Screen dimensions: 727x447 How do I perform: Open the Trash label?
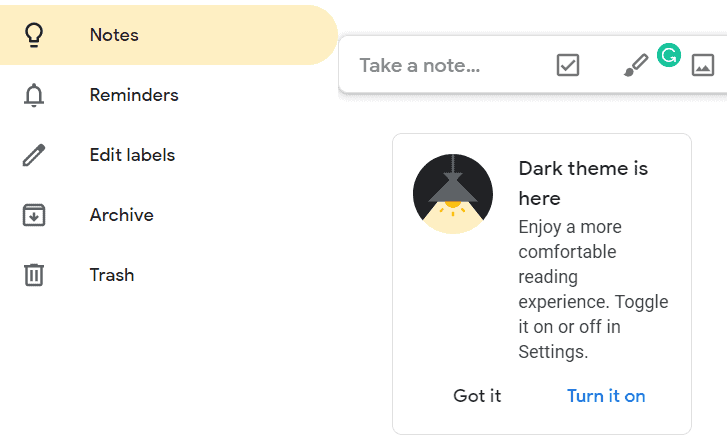coord(112,275)
